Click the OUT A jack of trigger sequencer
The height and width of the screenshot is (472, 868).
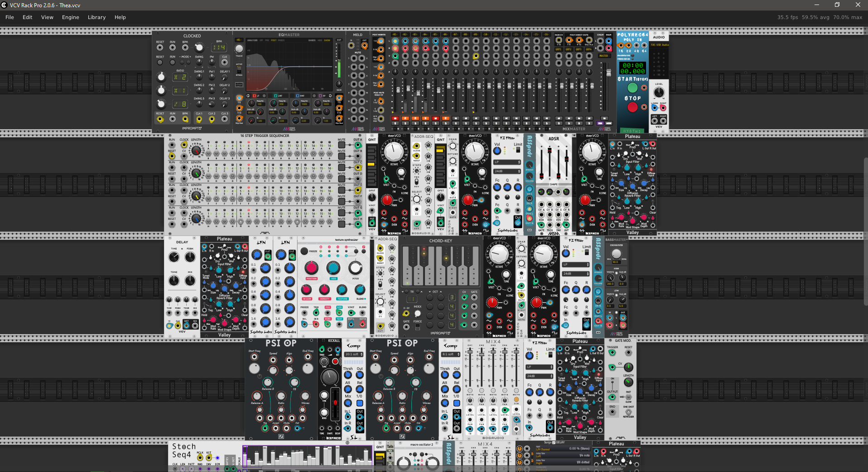[358, 145]
